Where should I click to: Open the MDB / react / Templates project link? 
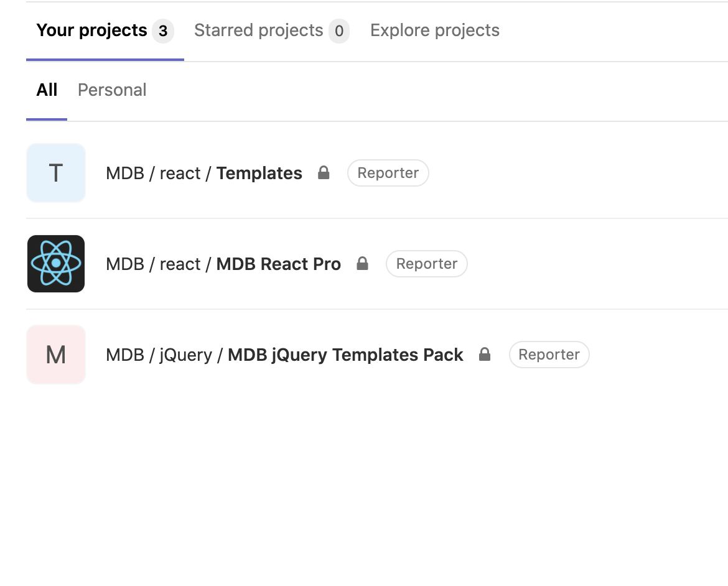pyautogui.click(x=204, y=173)
